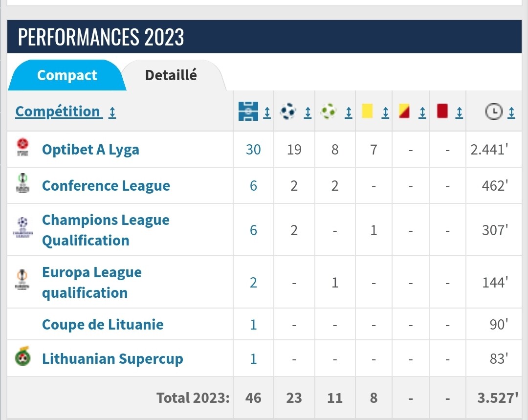Switch to the Detaillé tab
Screen dimensions: 528x420
(x=171, y=75)
